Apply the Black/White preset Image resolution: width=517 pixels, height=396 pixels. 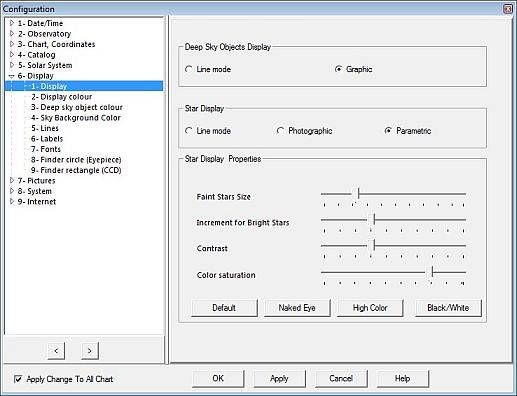[x=448, y=308]
